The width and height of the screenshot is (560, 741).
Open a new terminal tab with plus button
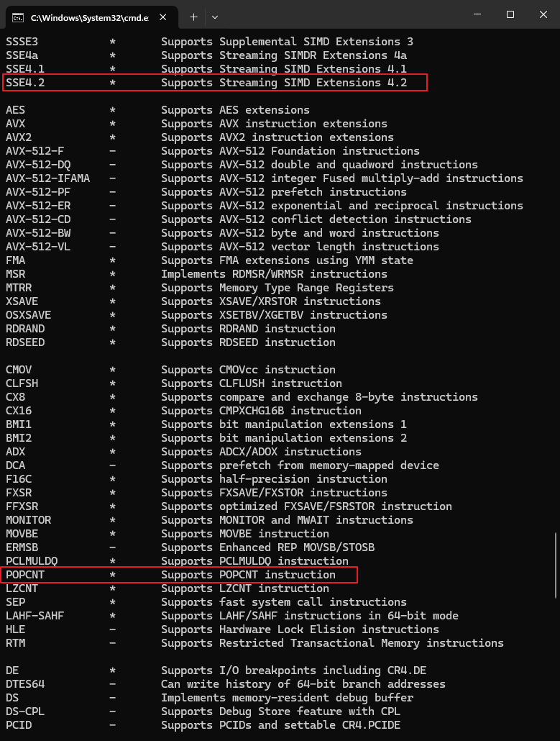[193, 17]
